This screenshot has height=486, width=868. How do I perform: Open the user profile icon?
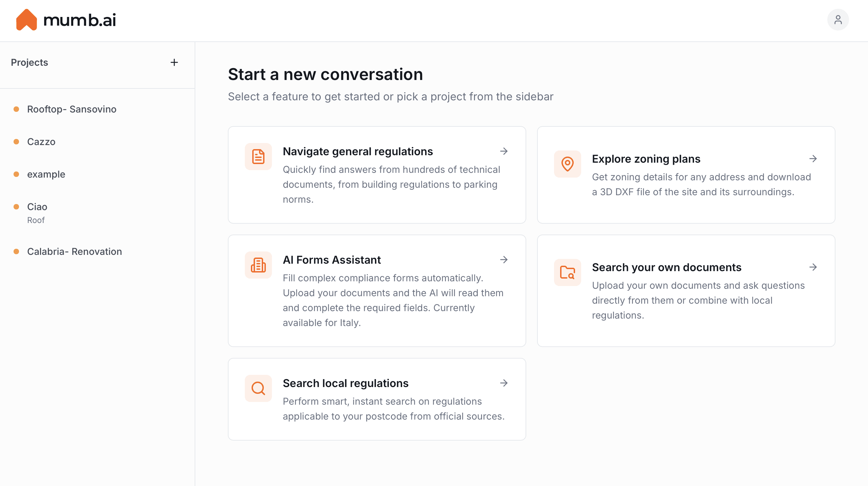[x=838, y=20]
